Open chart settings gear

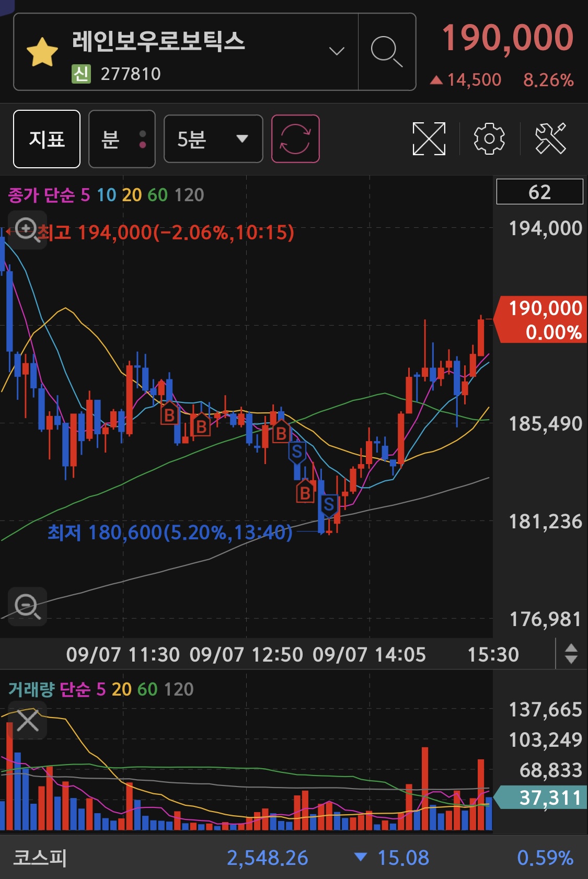coord(489,139)
